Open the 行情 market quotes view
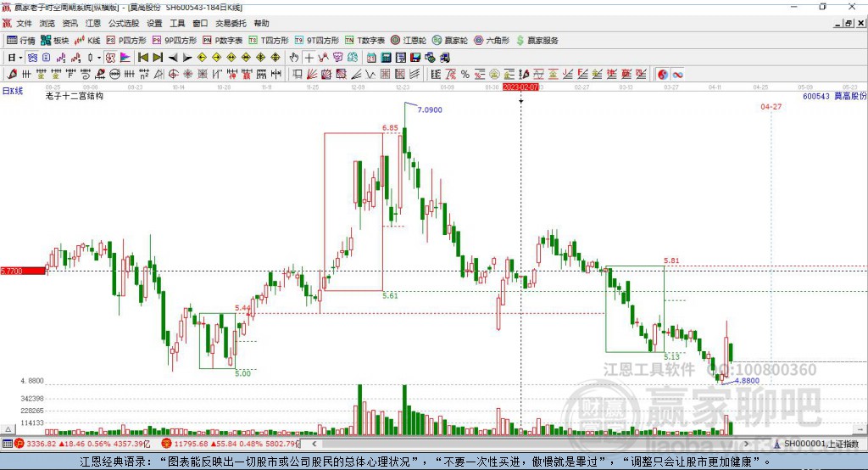This screenshot has width=868, height=470. [x=20, y=41]
